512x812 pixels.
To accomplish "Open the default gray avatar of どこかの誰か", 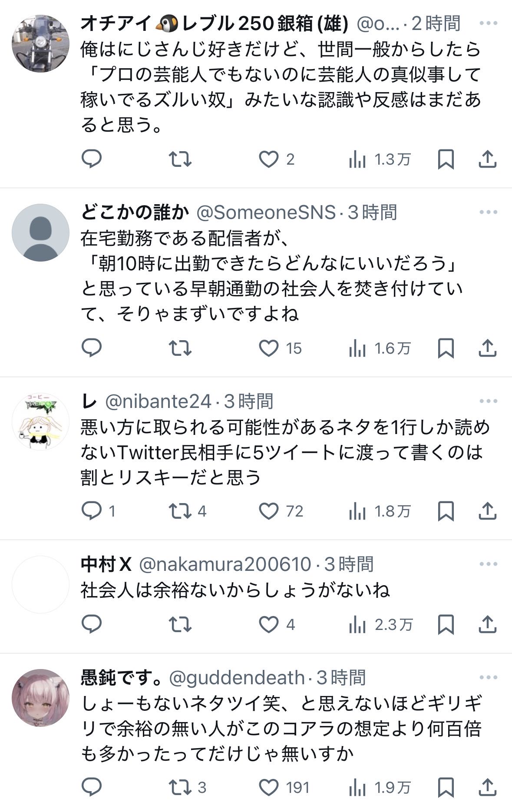I will click(x=40, y=232).
